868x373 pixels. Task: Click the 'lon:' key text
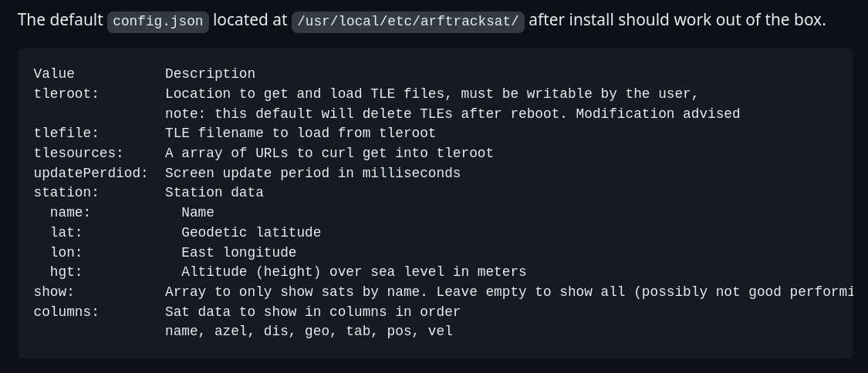pos(66,253)
